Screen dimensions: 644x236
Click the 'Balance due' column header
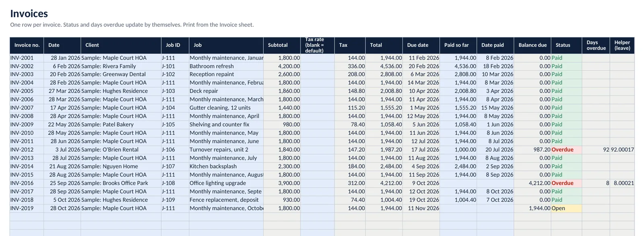[533, 45]
